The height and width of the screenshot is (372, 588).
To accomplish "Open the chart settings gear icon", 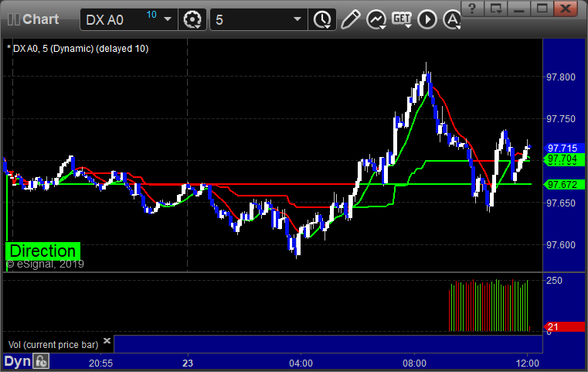I will [192, 19].
